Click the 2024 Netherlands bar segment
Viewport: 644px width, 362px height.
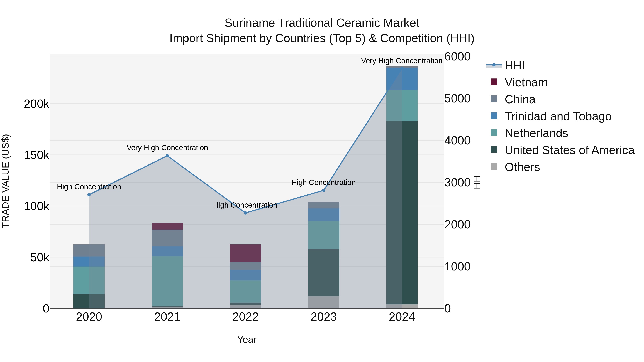(x=402, y=105)
